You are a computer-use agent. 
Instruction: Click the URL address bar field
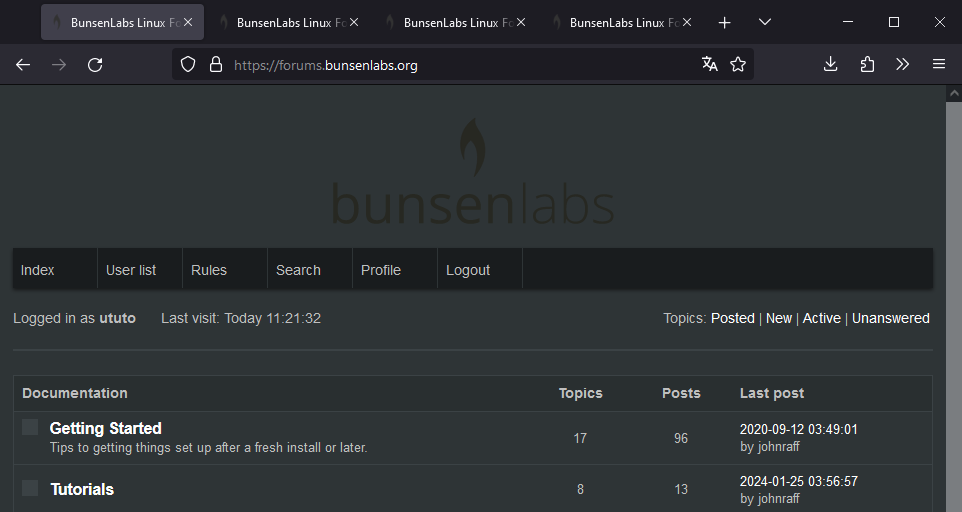463,64
